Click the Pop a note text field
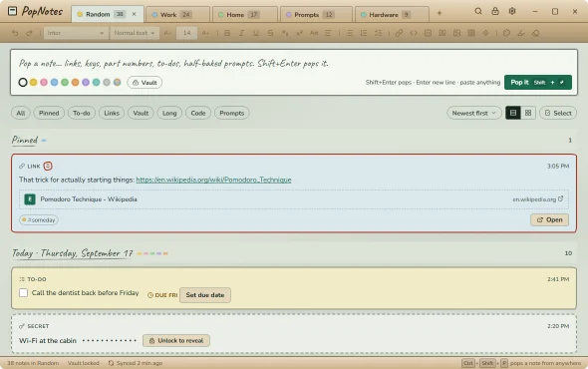Screen dimensions: 588x369 [294, 63]
